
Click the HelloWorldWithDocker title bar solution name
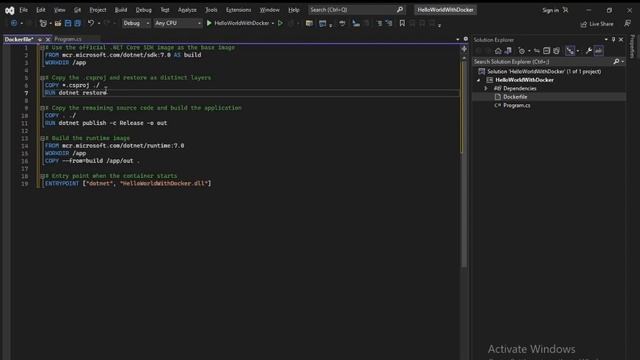click(x=445, y=10)
